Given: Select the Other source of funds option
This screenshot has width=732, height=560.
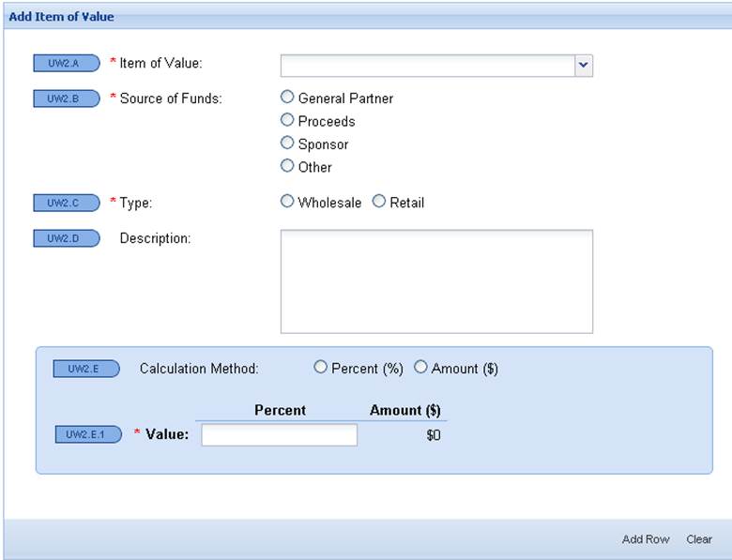Looking at the screenshot, I should tap(288, 166).
